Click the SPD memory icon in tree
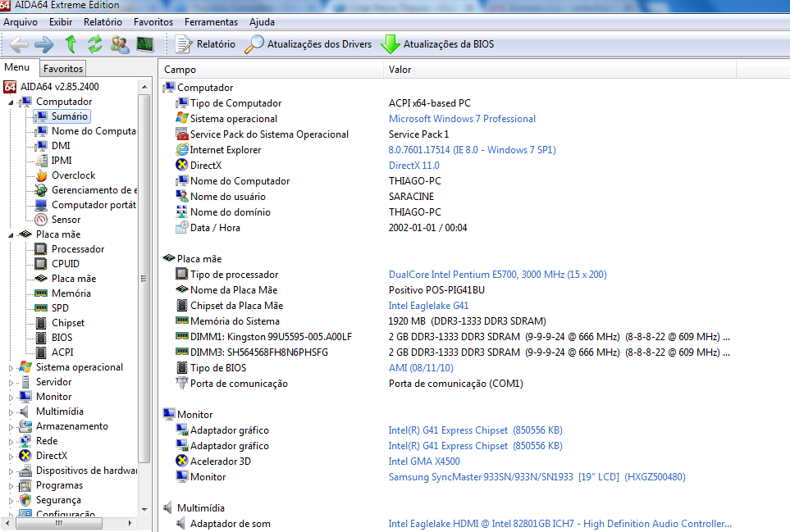The image size is (790, 532). coord(41,308)
